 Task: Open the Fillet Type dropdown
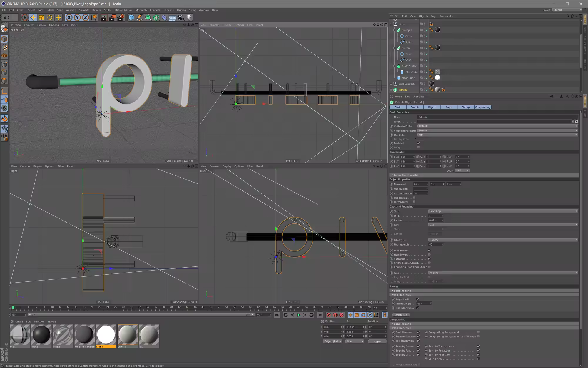point(503,240)
